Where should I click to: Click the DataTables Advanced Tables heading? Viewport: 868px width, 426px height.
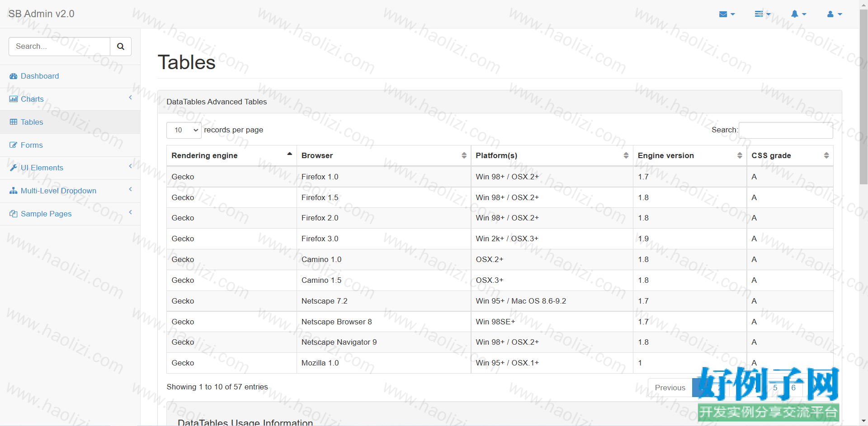pos(217,102)
